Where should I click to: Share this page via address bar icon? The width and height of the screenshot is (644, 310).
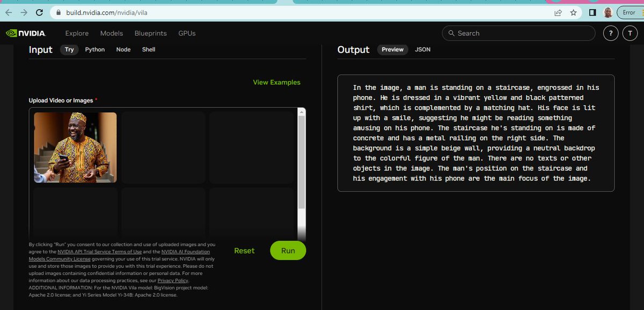558,12
